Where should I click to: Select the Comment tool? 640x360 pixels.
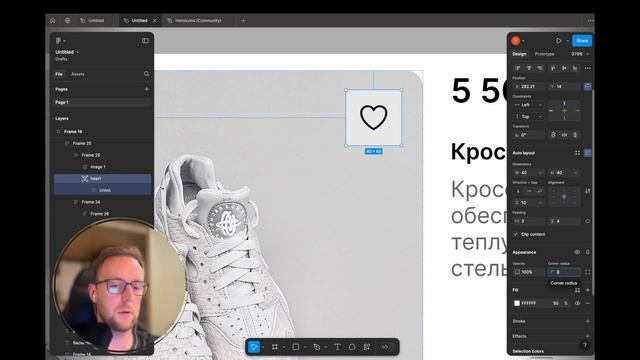[x=352, y=347]
